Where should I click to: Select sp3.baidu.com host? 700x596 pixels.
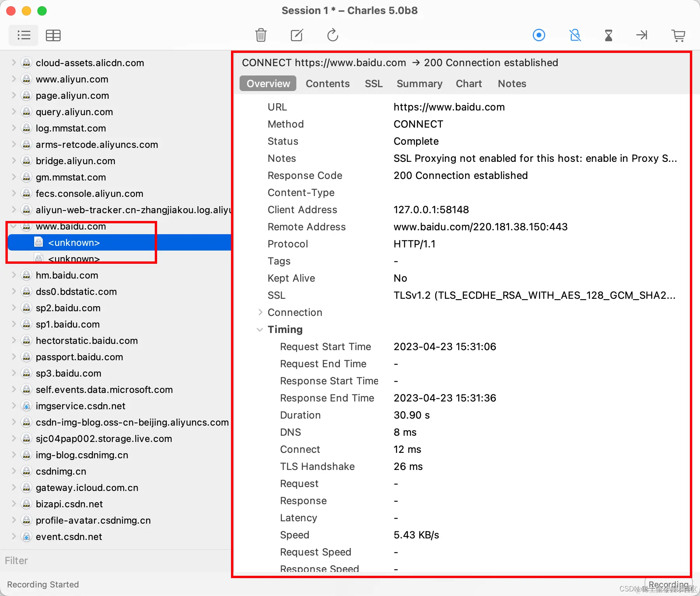coord(68,373)
